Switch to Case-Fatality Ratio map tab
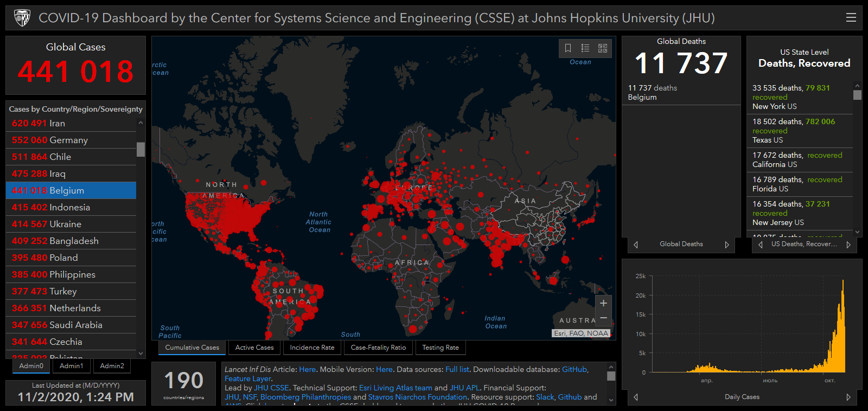This screenshot has height=411, width=868. [378, 348]
